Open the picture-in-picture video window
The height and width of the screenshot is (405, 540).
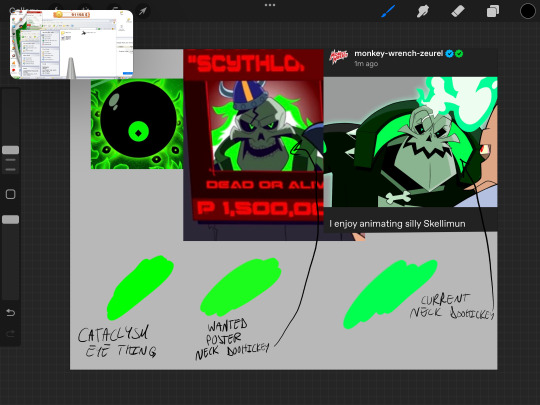pos(72,44)
